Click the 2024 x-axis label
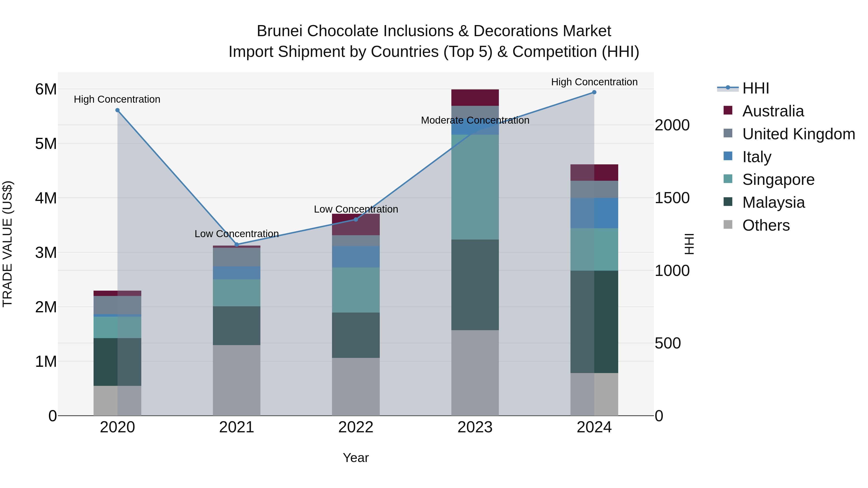This screenshot has width=868, height=488. point(594,427)
